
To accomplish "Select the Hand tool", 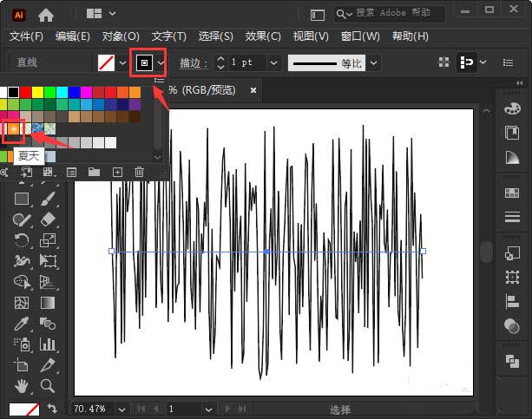I will [x=22, y=386].
